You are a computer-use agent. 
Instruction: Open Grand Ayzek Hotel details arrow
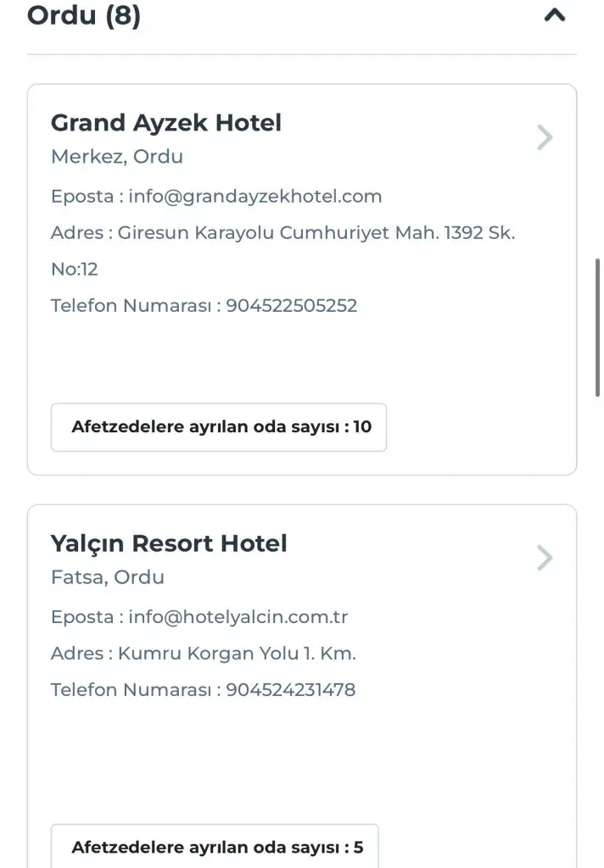(545, 137)
